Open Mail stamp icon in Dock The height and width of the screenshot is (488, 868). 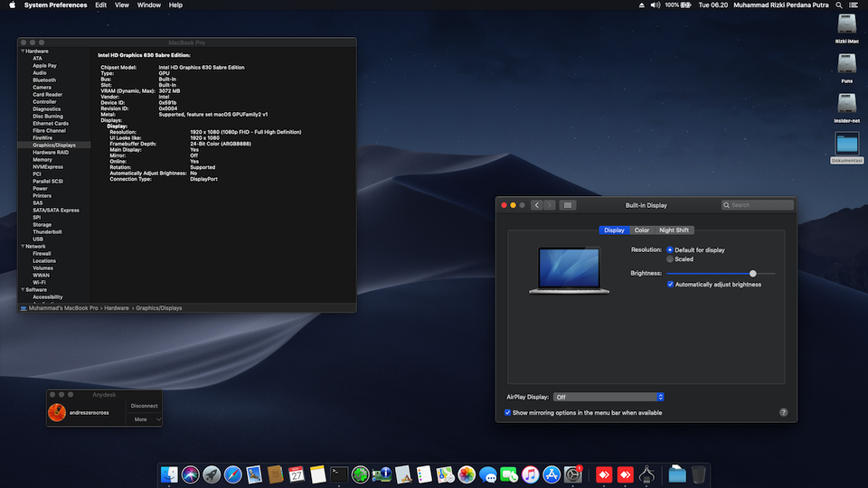254,474
